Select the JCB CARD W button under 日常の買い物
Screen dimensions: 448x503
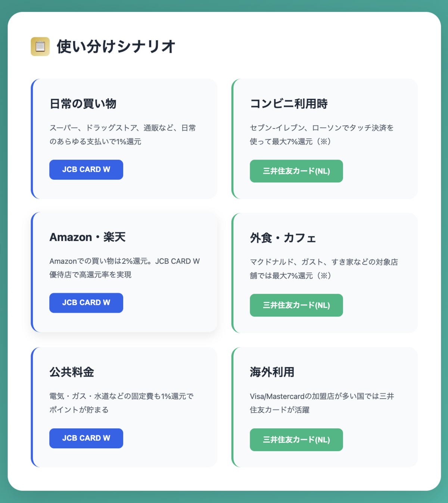point(86,169)
